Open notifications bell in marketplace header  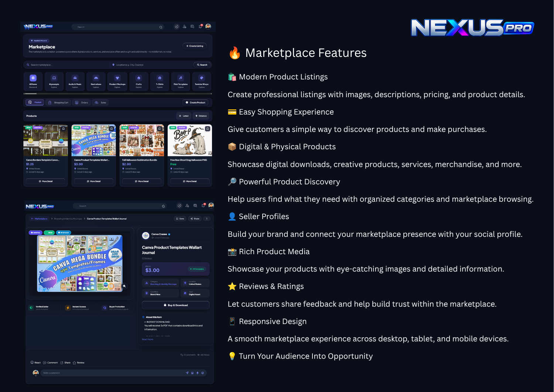coord(200,27)
